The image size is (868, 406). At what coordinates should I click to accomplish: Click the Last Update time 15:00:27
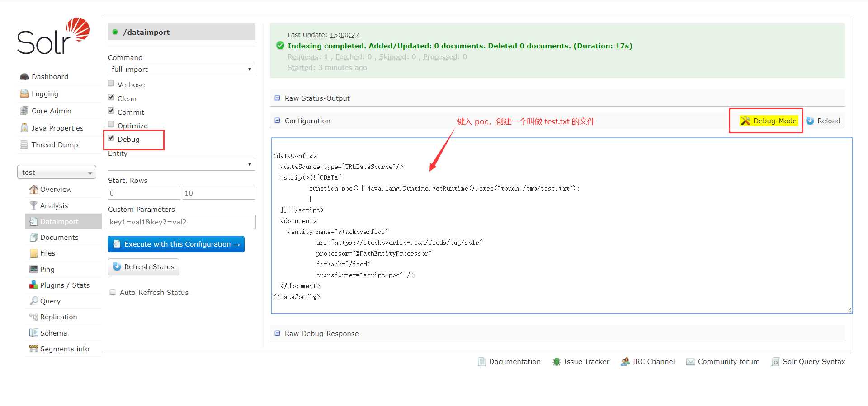(344, 35)
